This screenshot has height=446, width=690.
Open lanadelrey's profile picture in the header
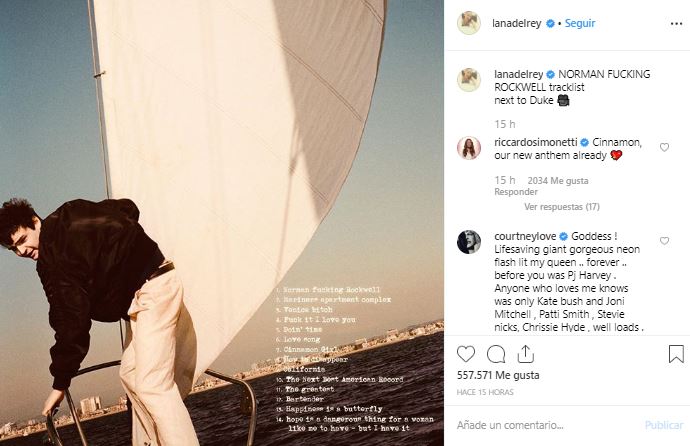(468, 22)
